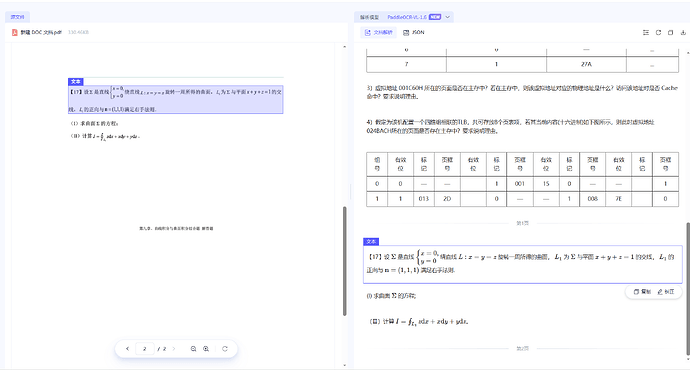Click the 组号 header cell of the TLB table

point(377,164)
